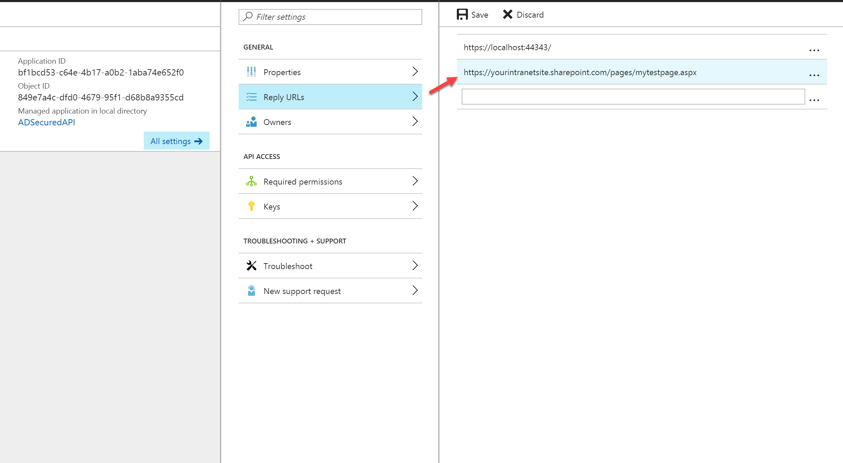This screenshot has height=463, width=843.
Task: Click the New support request person icon
Action: click(x=251, y=291)
